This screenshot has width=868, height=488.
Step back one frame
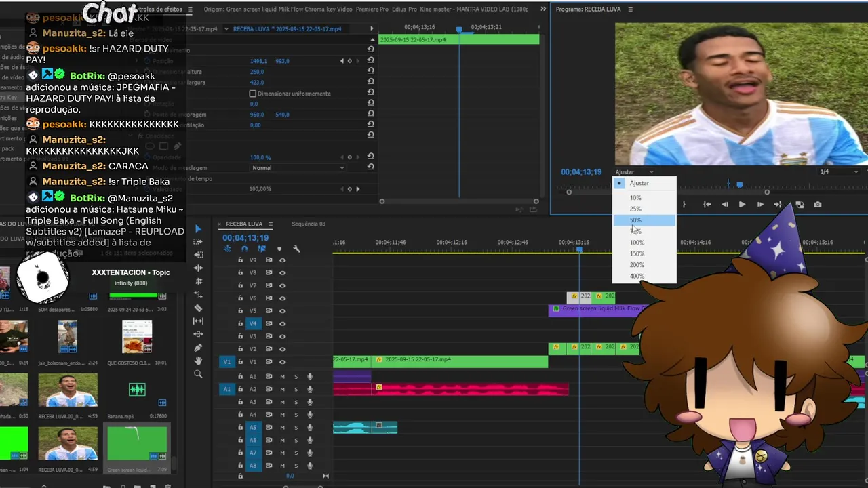[x=724, y=204]
